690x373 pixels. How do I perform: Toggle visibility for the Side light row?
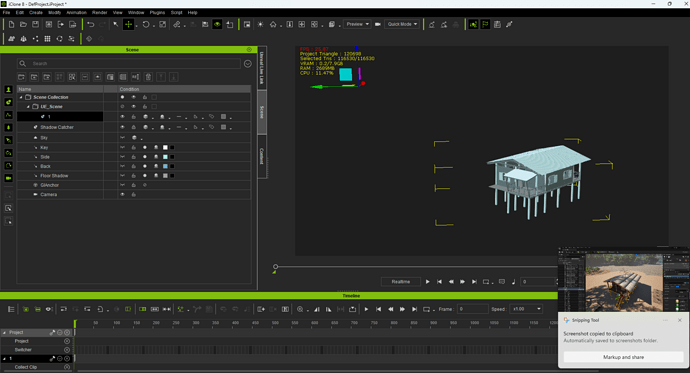point(122,157)
